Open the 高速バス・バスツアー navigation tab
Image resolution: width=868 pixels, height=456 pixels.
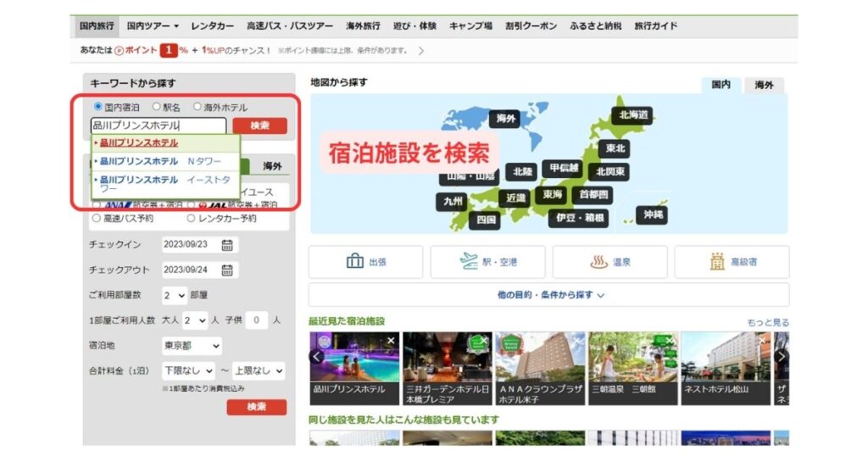290,26
